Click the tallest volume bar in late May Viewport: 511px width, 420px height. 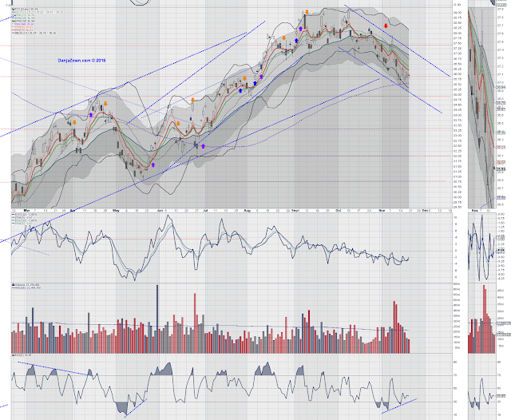click(x=157, y=319)
